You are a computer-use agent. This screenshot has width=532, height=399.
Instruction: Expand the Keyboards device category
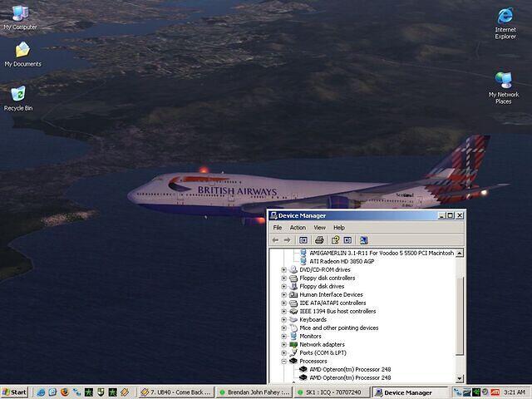coord(284,319)
